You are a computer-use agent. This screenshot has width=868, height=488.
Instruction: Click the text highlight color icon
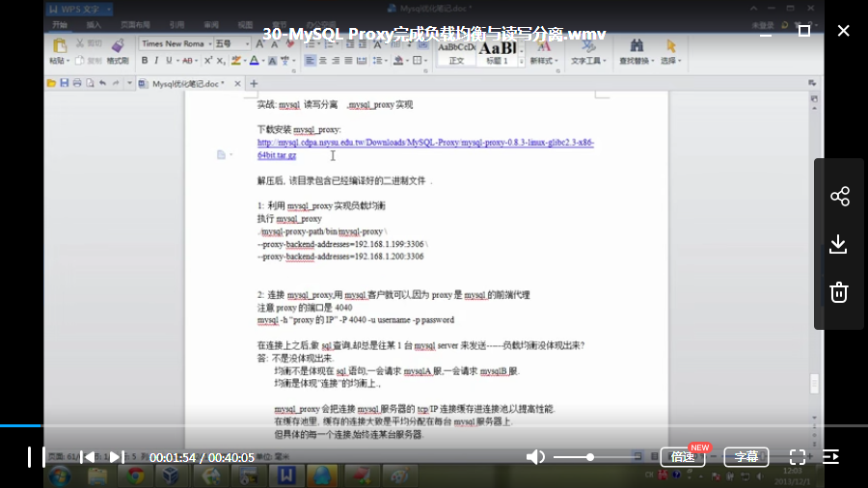point(236,61)
